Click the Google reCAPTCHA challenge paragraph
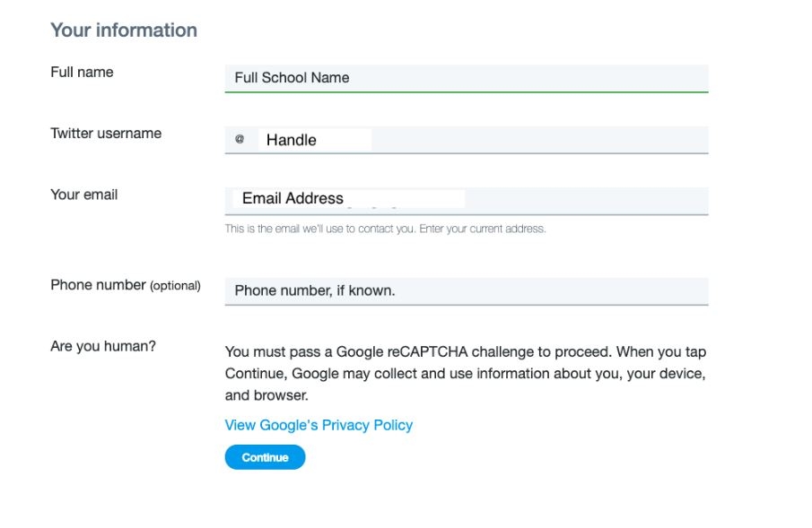This screenshot has height=528, width=812. click(x=466, y=373)
